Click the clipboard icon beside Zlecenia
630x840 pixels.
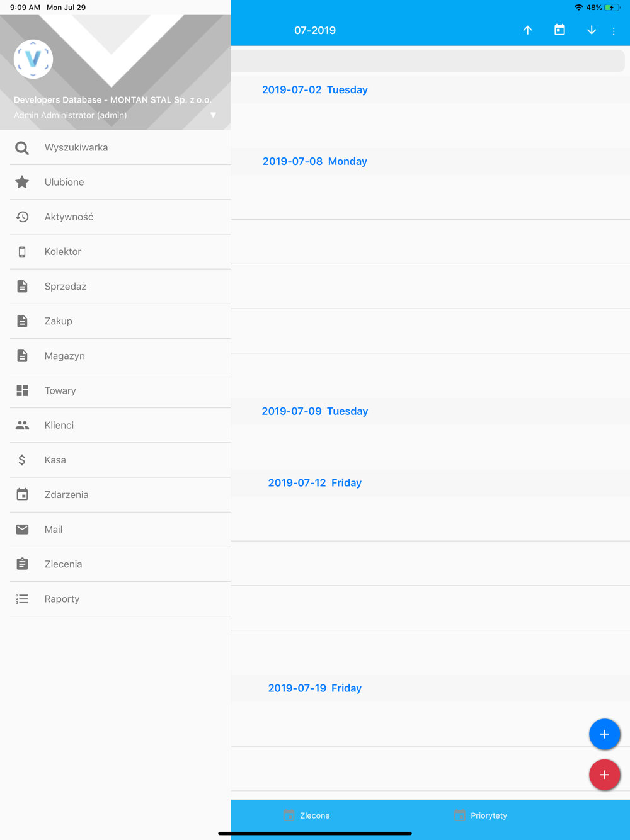click(x=22, y=564)
